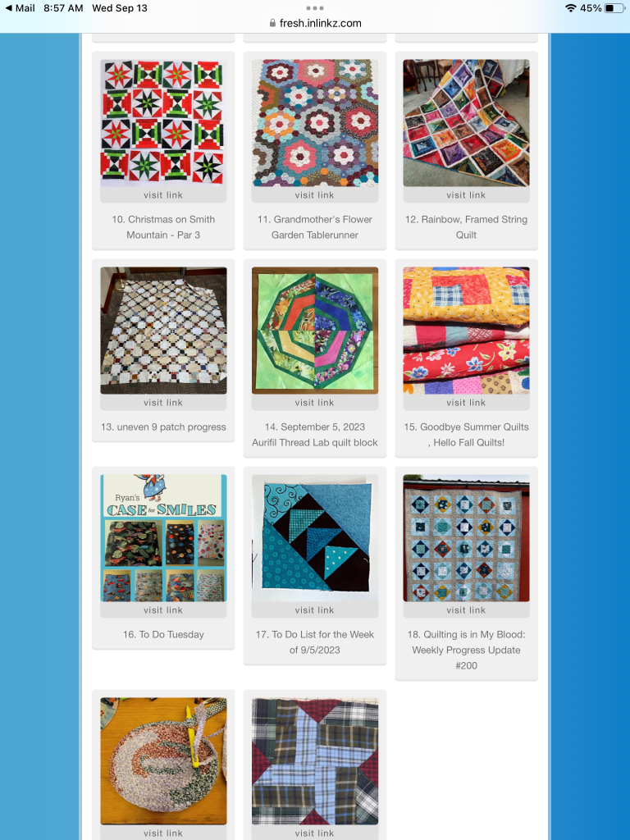Tap the battery indicator icon

[614, 8]
